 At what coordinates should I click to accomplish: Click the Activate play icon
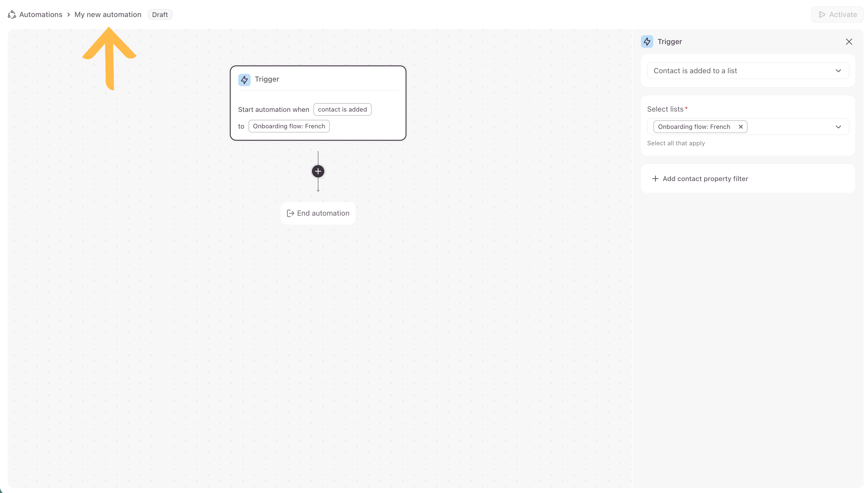(x=822, y=15)
